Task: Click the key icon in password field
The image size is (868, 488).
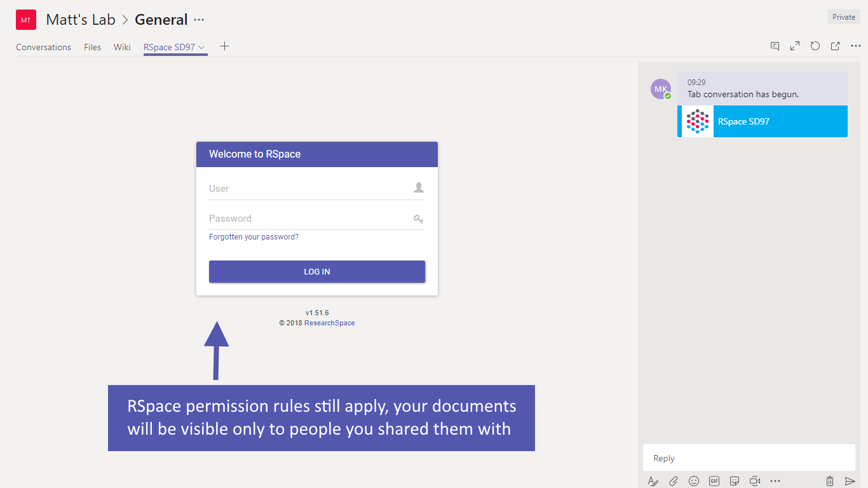Action: (x=418, y=219)
